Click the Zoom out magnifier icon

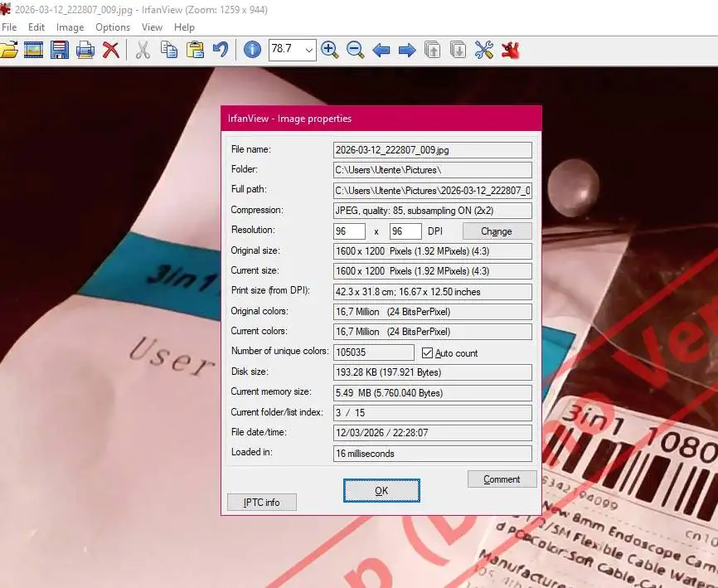pyautogui.click(x=356, y=50)
